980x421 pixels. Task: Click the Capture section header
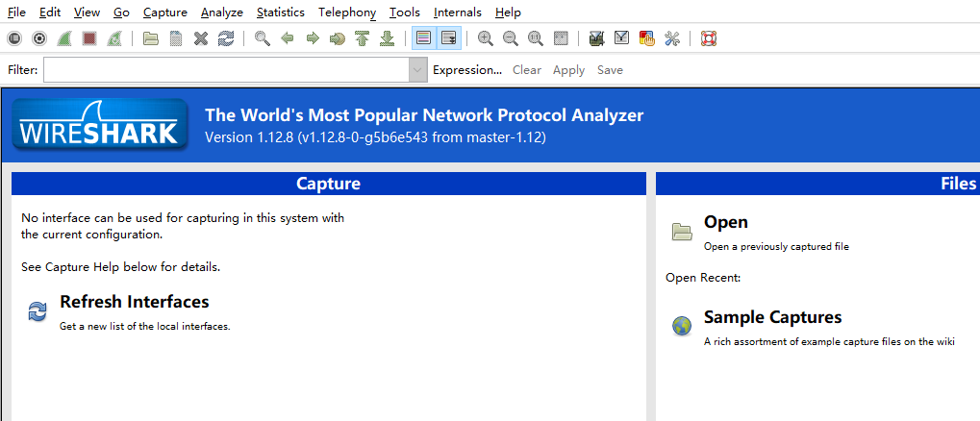click(x=329, y=184)
